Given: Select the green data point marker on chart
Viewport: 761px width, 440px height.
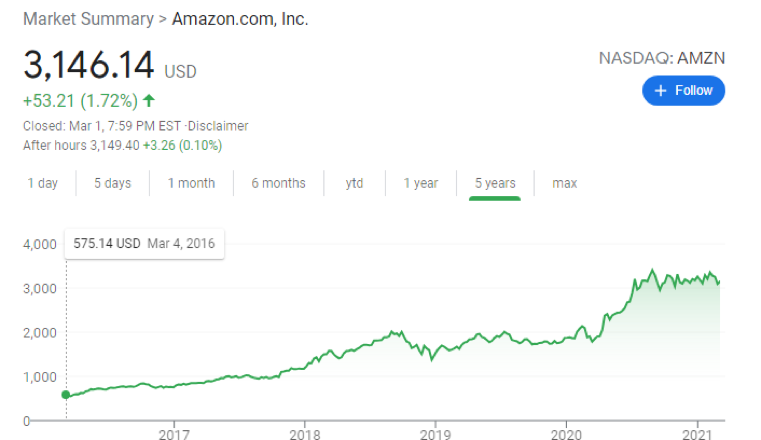Looking at the screenshot, I should click(x=66, y=395).
